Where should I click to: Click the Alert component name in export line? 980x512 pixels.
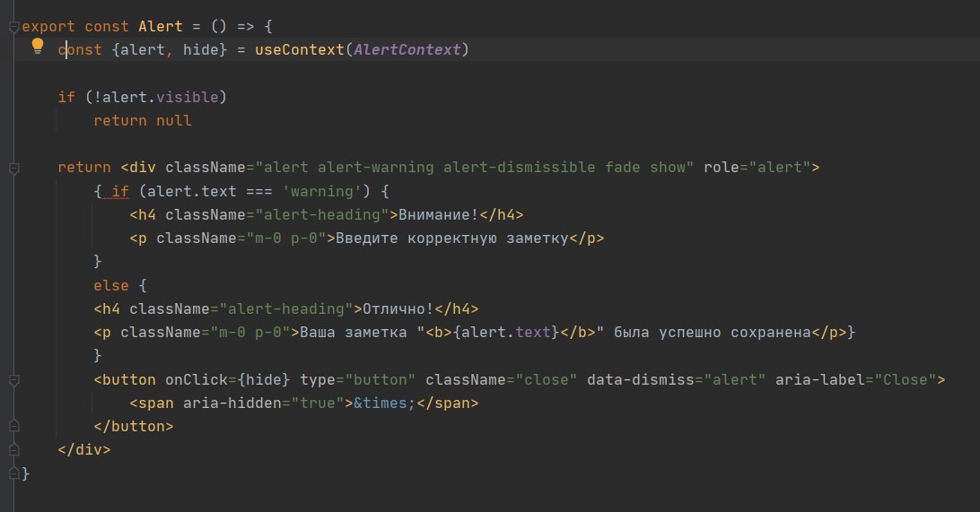161,26
